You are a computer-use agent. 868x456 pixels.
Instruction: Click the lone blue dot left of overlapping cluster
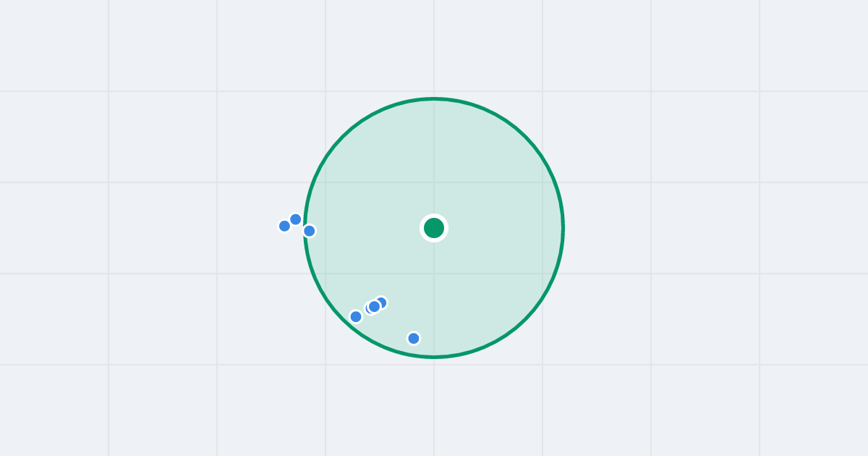coord(356,316)
